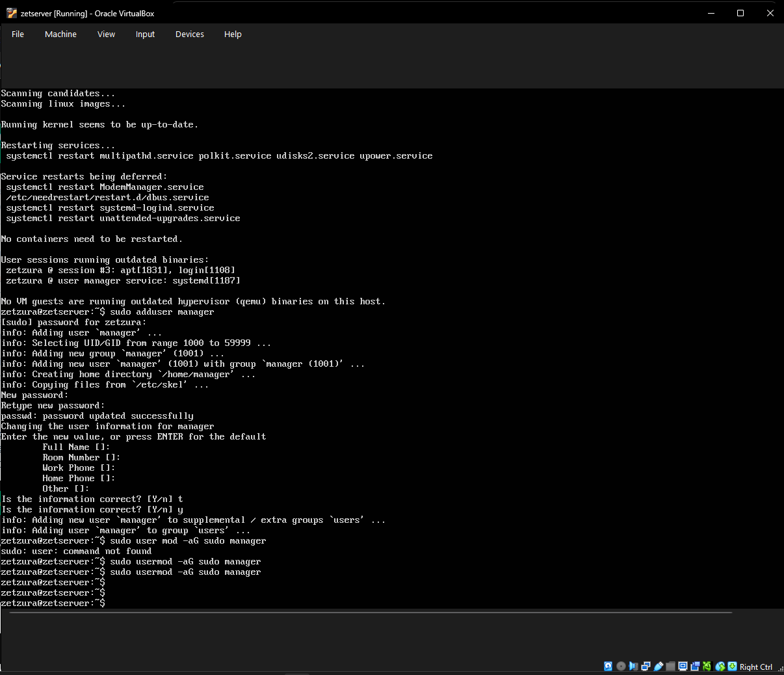Click the green CPU virtualization indicator
784x675 pixels.
(x=707, y=667)
